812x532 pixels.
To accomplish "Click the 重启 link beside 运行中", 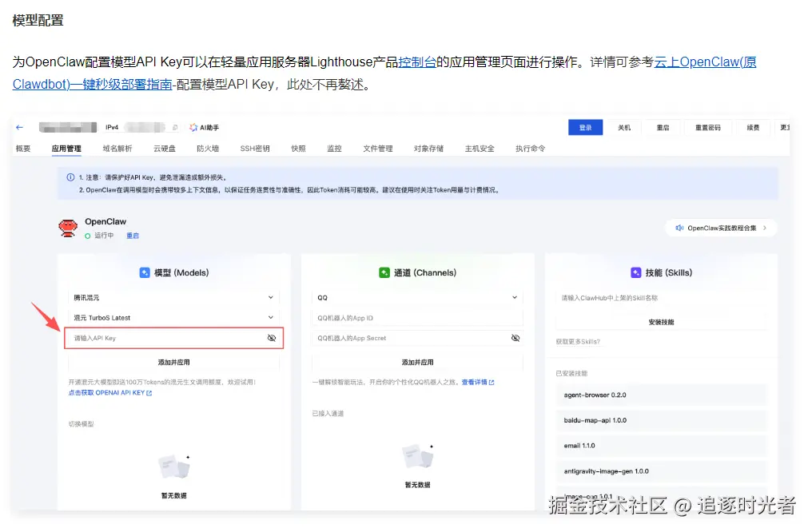I will tap(133, 236).
